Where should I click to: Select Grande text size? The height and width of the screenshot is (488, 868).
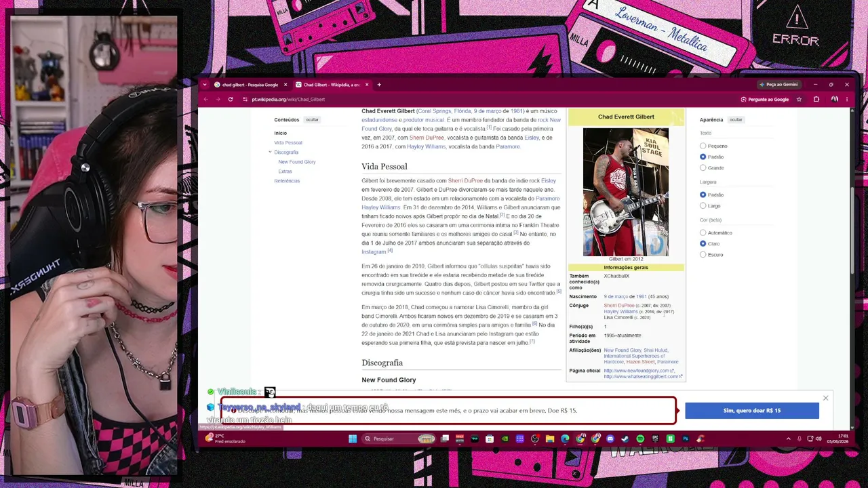click(703, 167)
